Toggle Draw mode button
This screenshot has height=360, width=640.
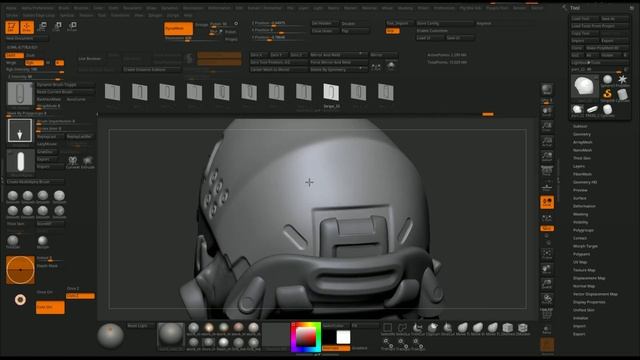(27, 27)
